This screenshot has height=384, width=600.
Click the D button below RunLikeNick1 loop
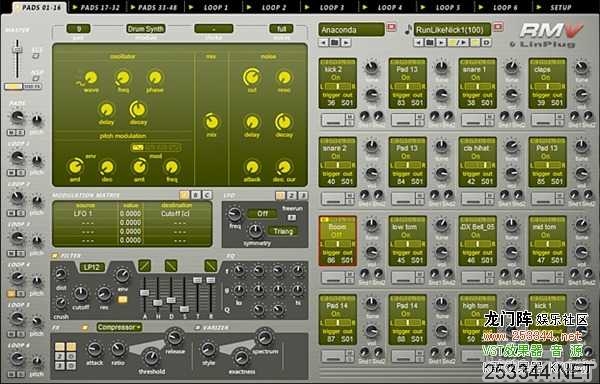(x=487, y=42)
